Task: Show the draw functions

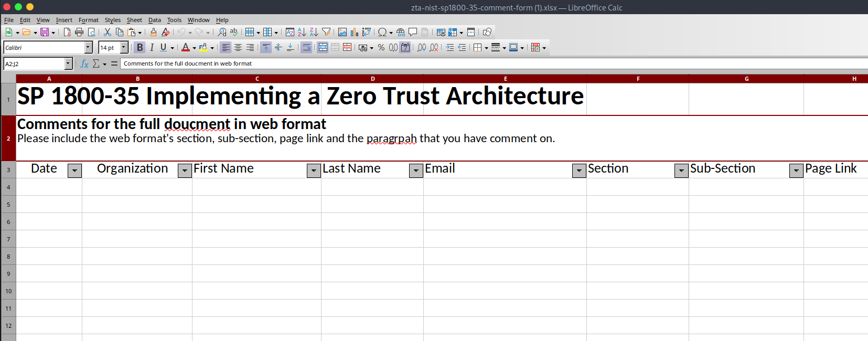Action: [487, 32]
